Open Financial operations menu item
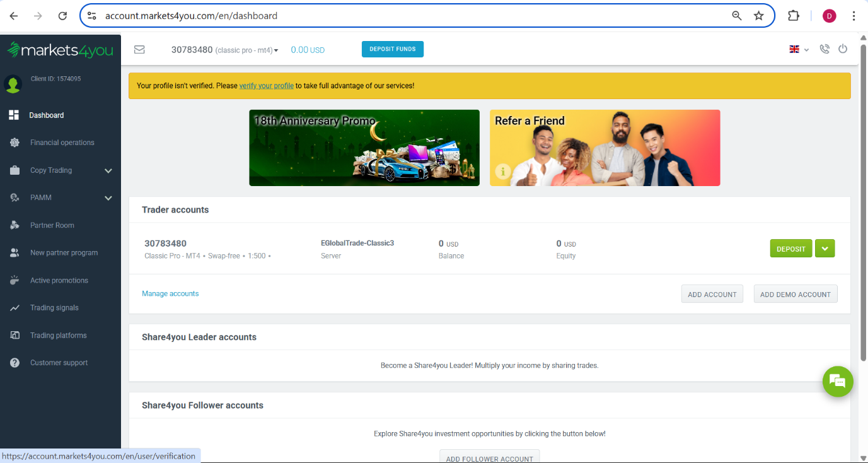 pos(62,143)
